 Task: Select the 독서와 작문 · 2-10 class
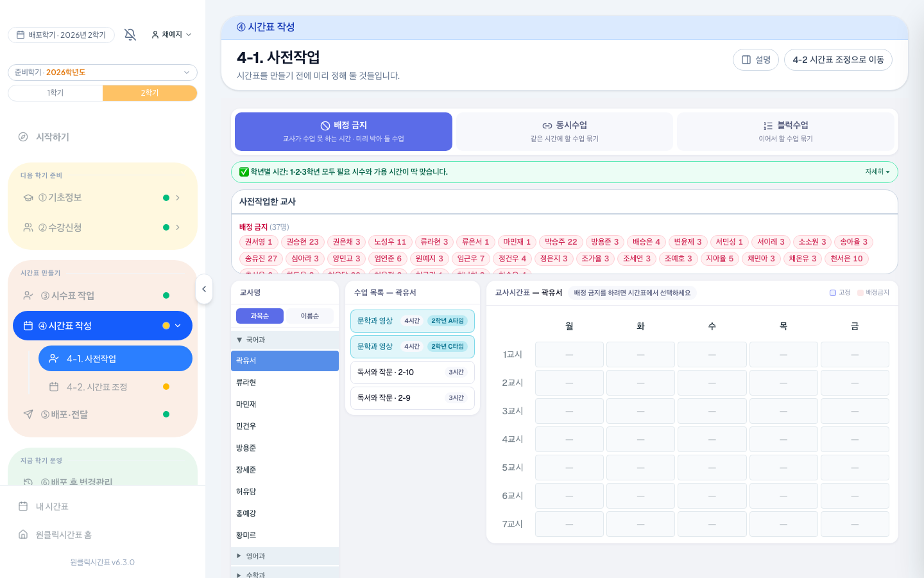pos(413,372)
